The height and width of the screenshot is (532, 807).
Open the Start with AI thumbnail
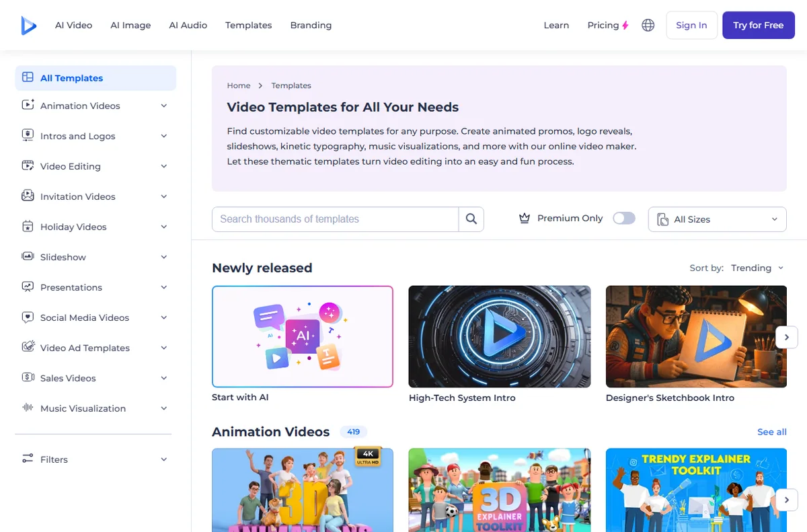tap(303, 336)
